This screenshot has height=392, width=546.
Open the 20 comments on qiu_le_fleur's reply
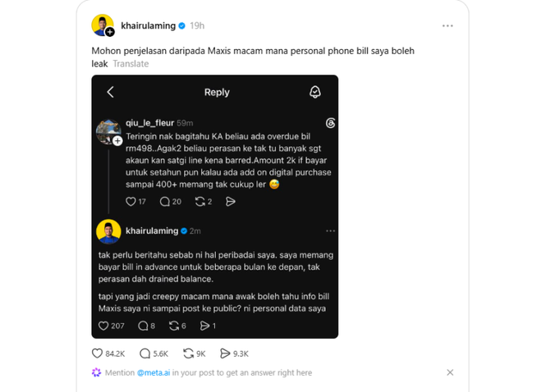(x=164, y=202)
